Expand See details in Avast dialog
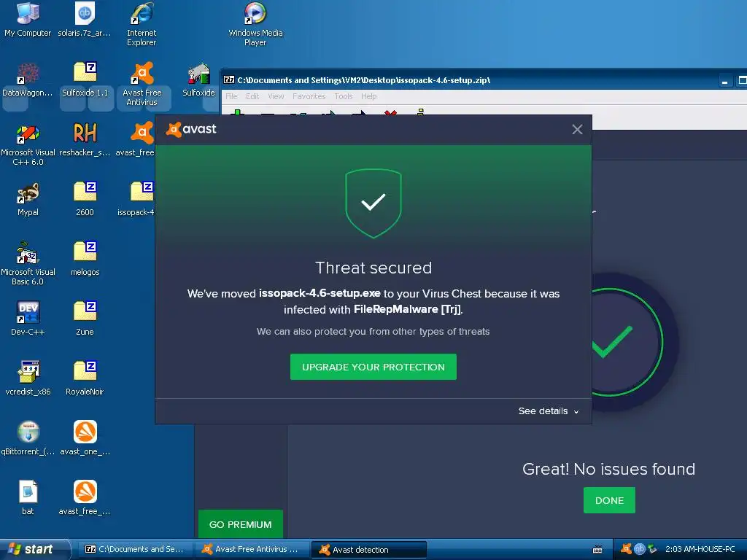The width and height of the screenshot is (747, 560). [549, 411]
